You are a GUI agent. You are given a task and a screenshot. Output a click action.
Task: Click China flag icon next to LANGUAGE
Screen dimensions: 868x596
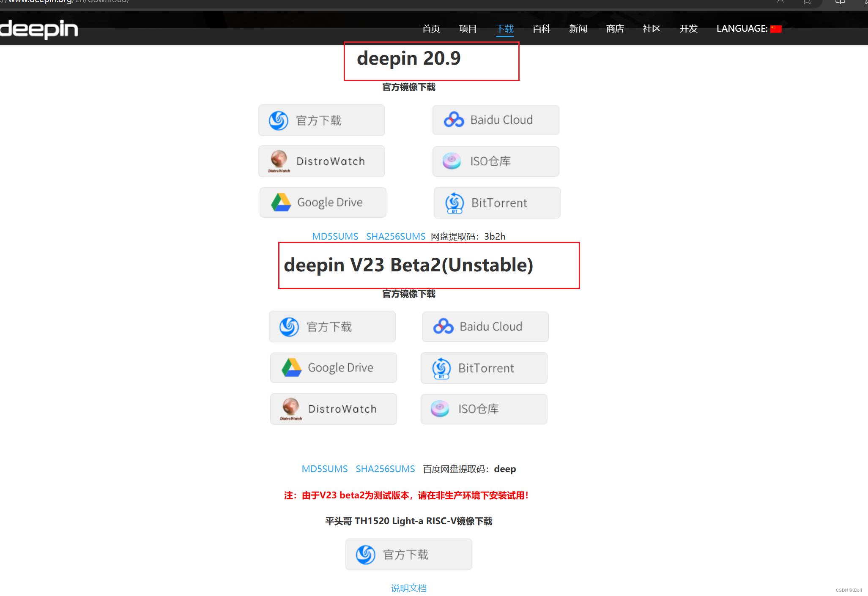pyautogui.click(x=776, y=29)
